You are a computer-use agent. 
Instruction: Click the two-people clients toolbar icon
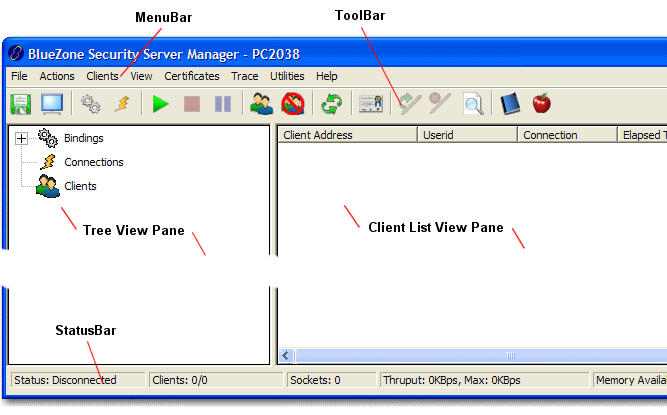(x=262, y=104)
